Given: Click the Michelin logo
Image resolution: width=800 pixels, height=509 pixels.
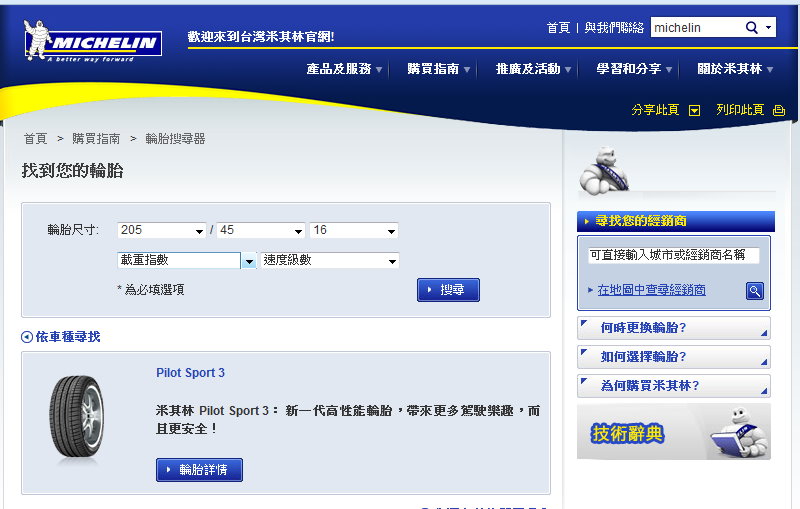Looking at the screenshot, I should click(x=92, y=41).
